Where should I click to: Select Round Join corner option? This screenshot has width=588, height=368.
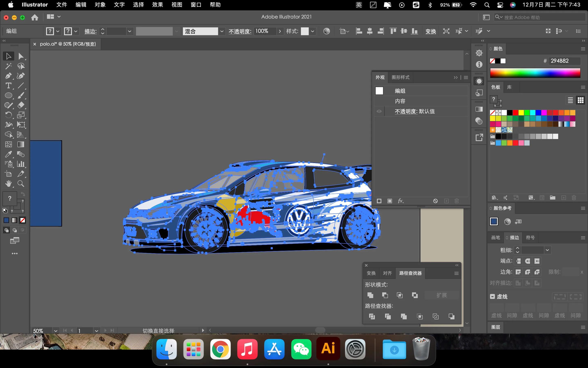528,272
